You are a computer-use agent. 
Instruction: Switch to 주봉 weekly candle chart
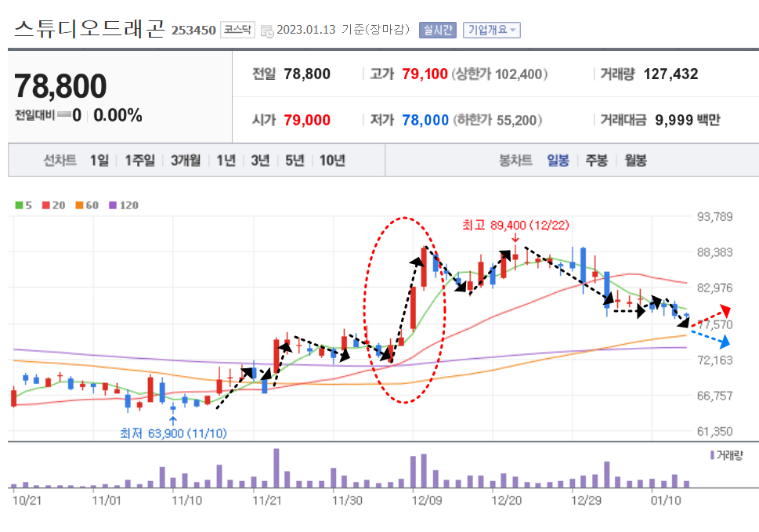[x=596, y=161]
